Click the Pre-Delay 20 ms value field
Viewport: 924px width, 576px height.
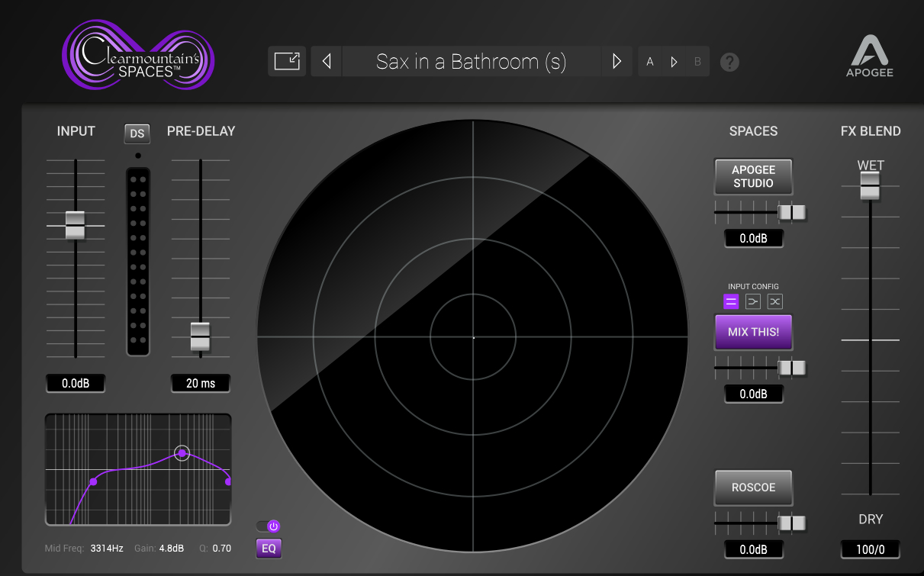click(x=201, y=383)
